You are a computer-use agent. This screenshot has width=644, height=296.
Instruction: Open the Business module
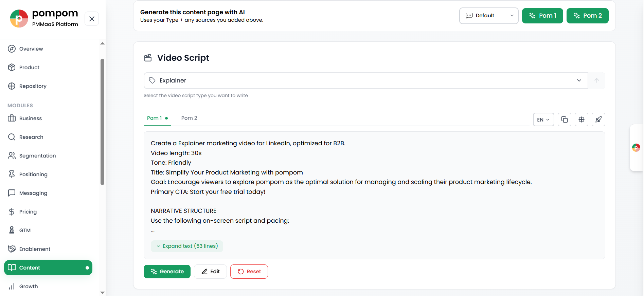click(x=48, y=118)
